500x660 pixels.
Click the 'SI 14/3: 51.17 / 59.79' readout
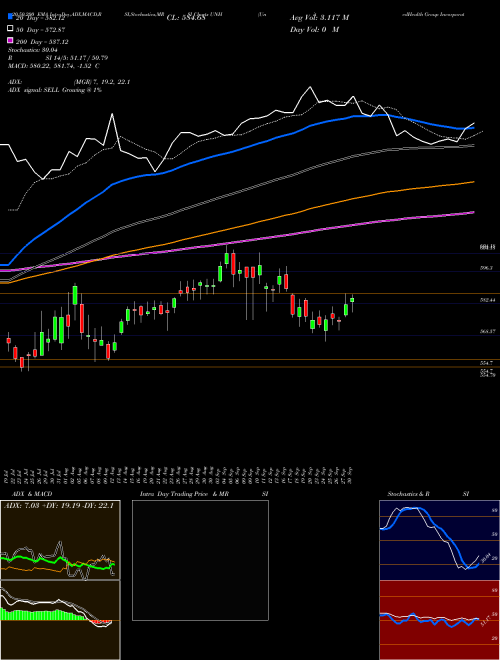[76, 58]
